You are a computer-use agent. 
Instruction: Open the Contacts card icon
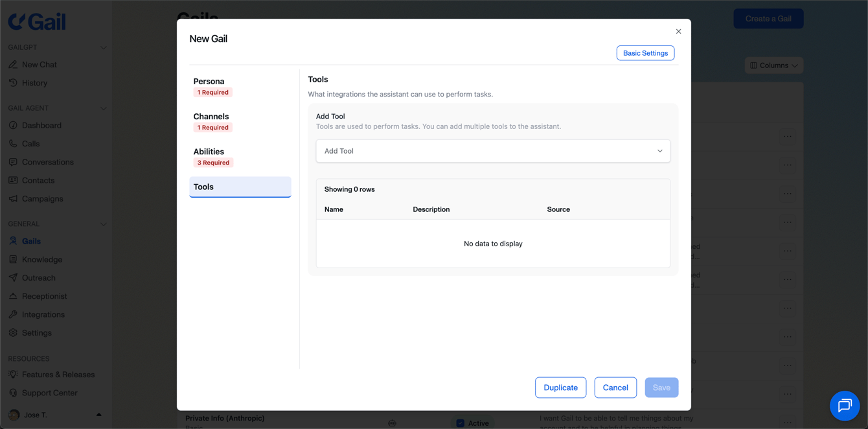pyautogui.click(x=13, y=180)
